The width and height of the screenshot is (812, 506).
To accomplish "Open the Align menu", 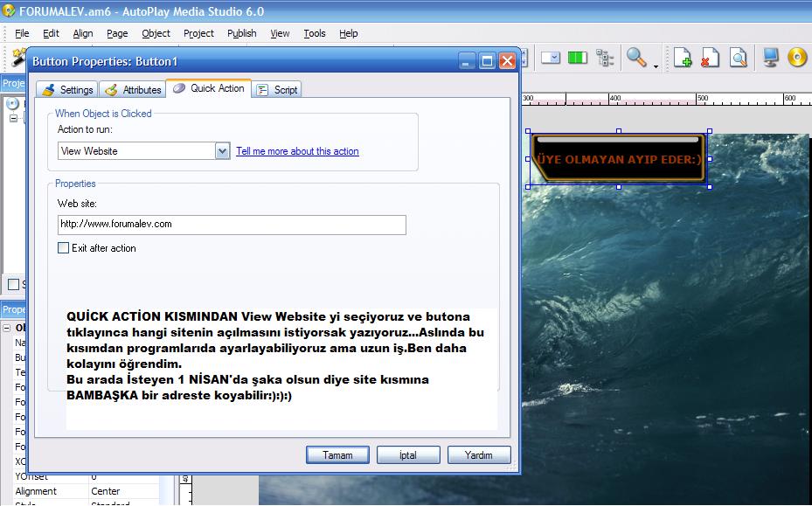I will point(83,33).
